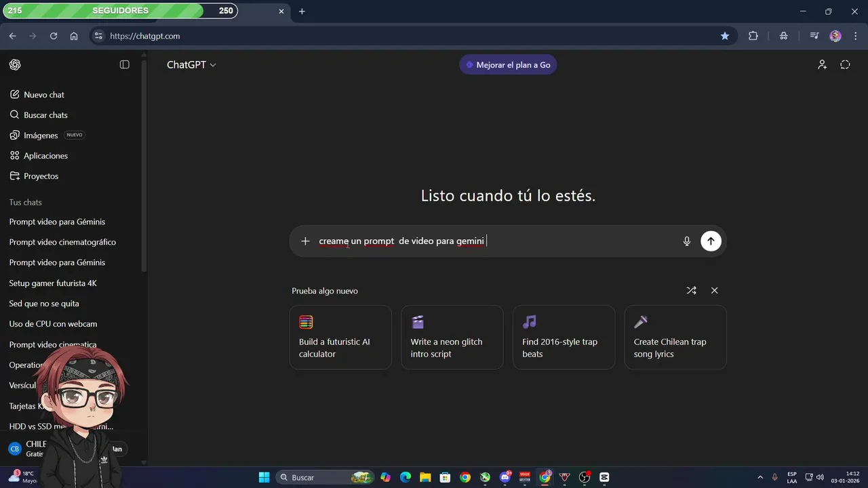Viewport: 868px width, 488px height.
Task: Open Microsoft Store from the taskbar
Action: click(x=445, y=477)
